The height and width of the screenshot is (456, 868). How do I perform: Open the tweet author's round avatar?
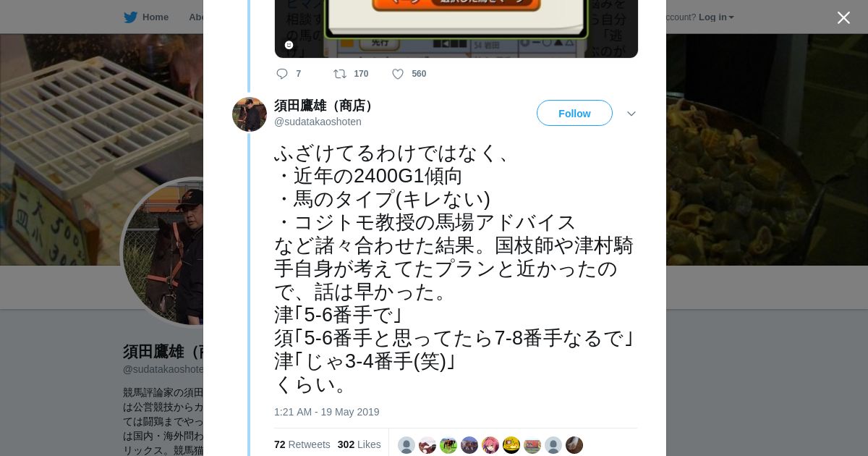[x=250, y=114]
